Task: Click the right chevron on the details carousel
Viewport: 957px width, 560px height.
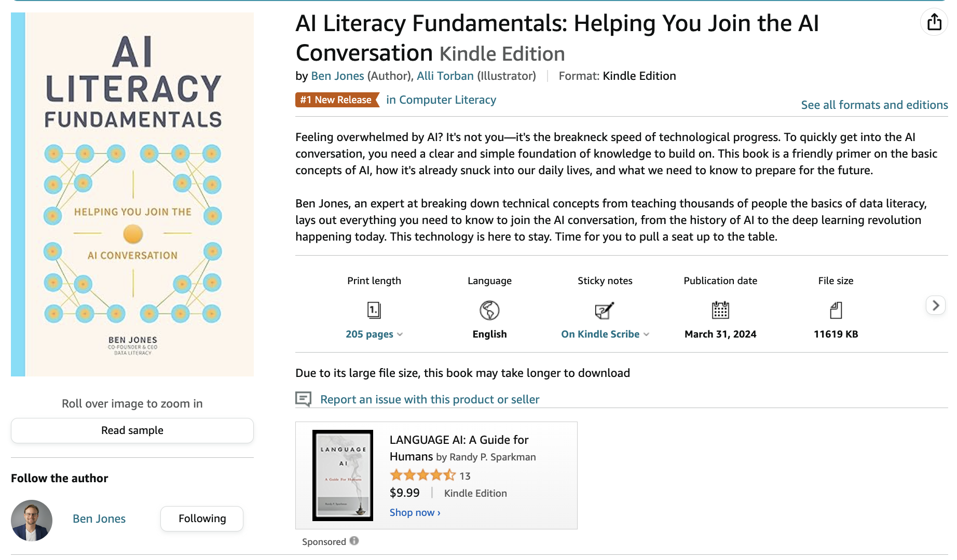Action: (x=936, y=305)
